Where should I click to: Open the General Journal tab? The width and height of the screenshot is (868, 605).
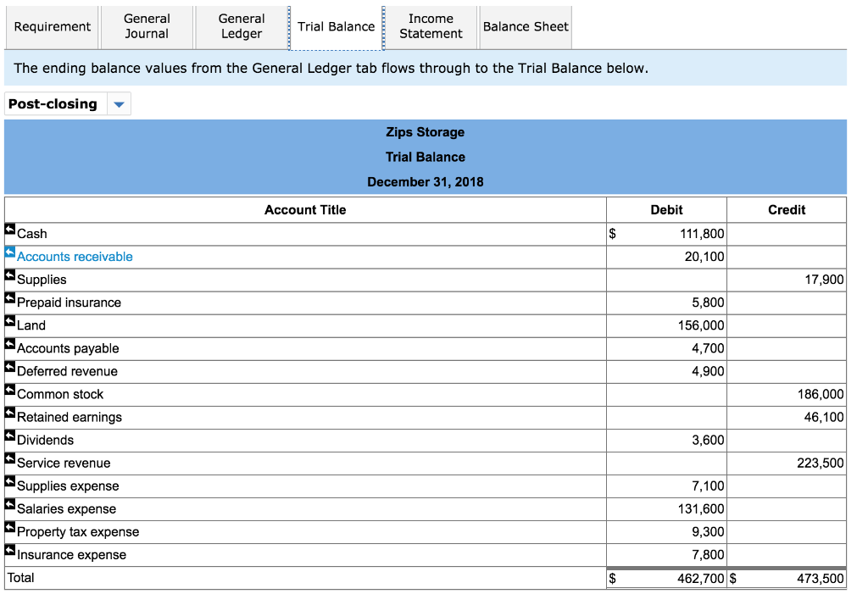tap(146, 26)
